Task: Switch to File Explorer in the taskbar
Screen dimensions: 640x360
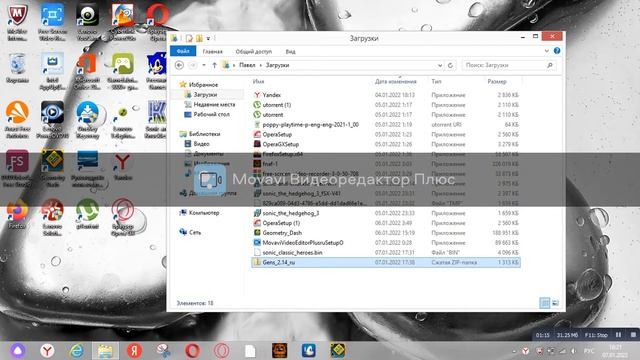Action: click(x=105, y=350)
